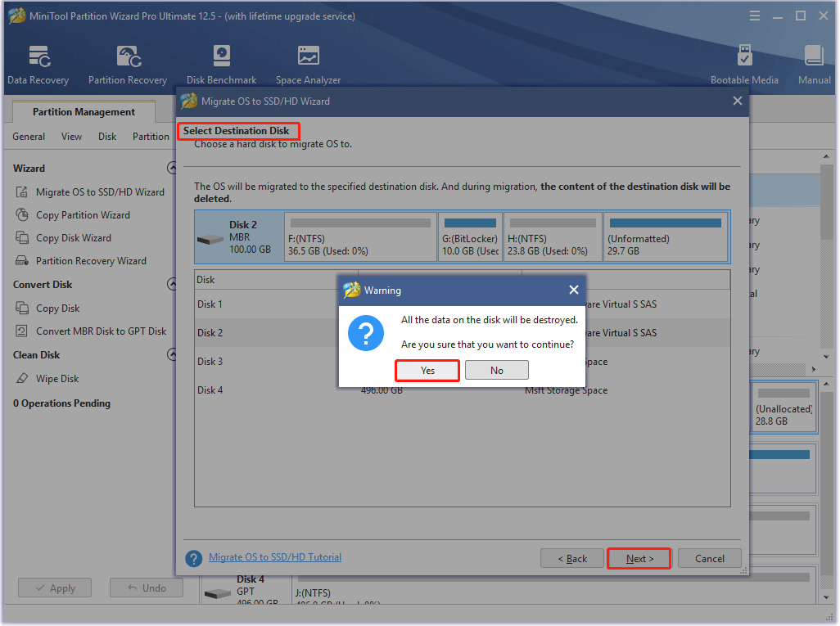
Task: Click the tutorial help question-mark icon
Action: point(194,558)
